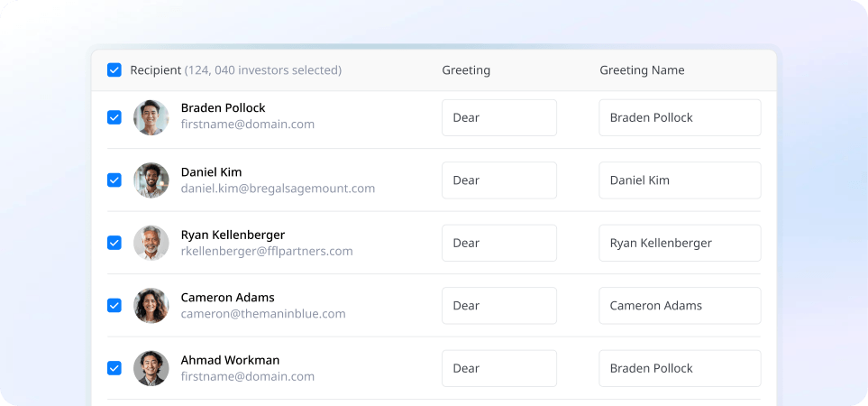Select the name Cameron Adams in recipient list
Image resolution: width=868 pixels, height=406 pixels.
227,297
